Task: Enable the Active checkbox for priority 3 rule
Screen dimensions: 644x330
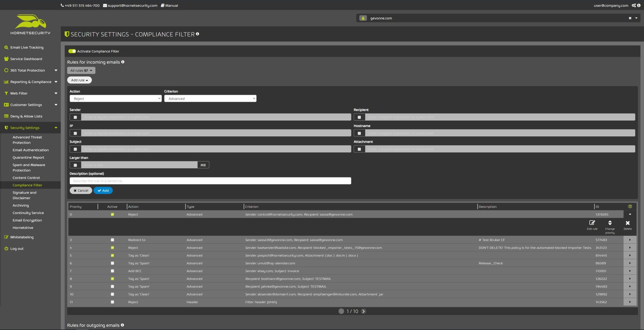Action: [111, 240]
